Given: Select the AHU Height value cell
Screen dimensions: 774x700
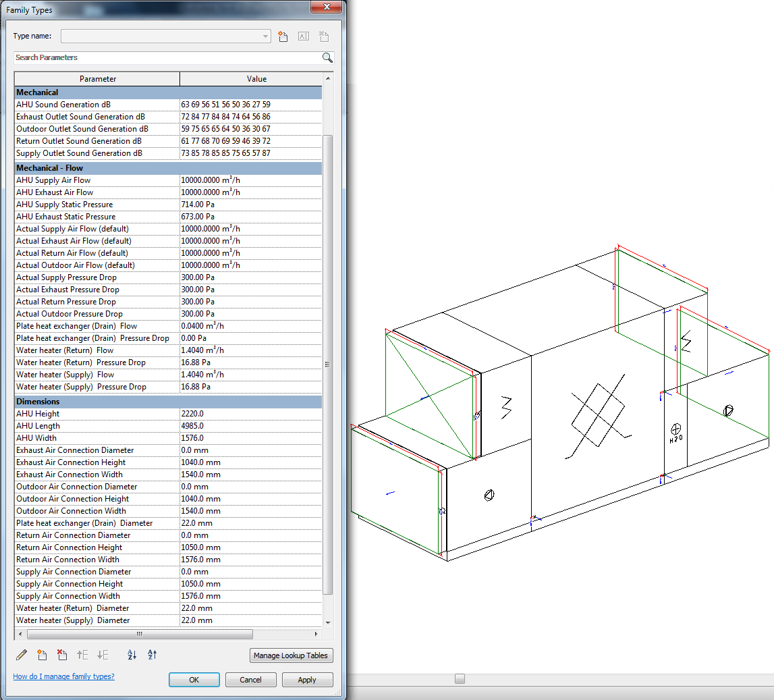Looking at the screenshot, I should (250, 413).
